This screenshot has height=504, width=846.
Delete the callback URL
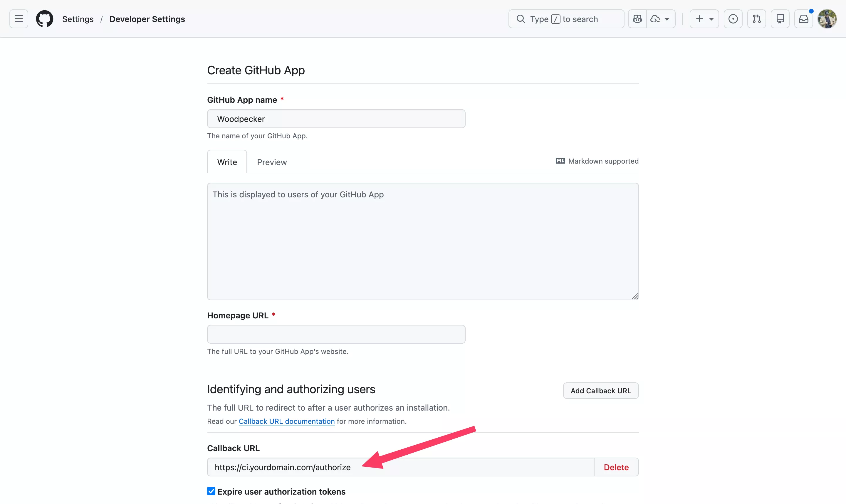tap(616, 467)
